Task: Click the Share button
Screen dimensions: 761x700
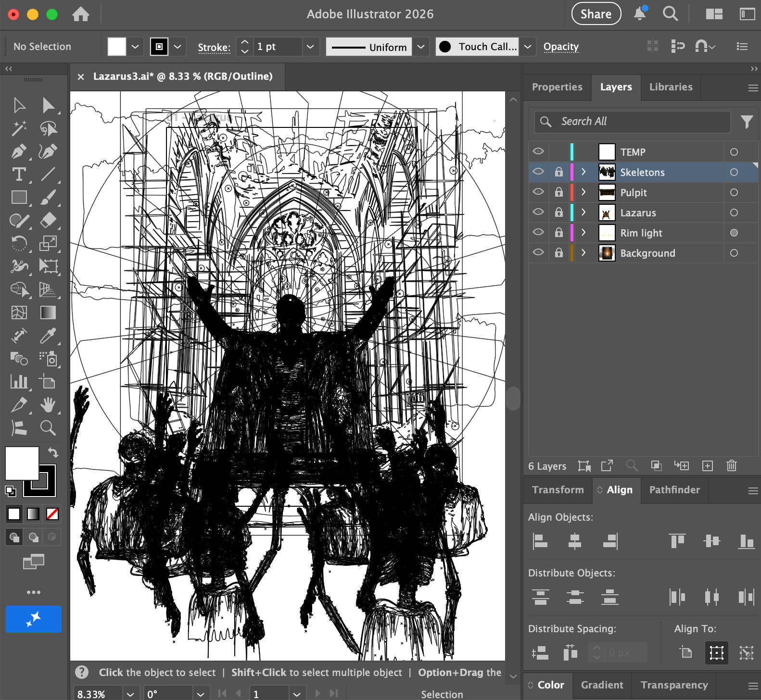Action: point(596,14)
